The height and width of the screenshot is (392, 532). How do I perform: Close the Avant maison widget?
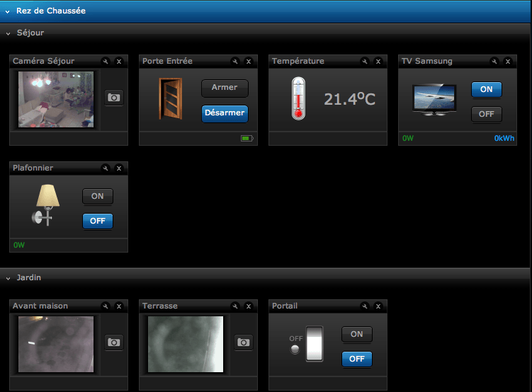coord(119,306)
